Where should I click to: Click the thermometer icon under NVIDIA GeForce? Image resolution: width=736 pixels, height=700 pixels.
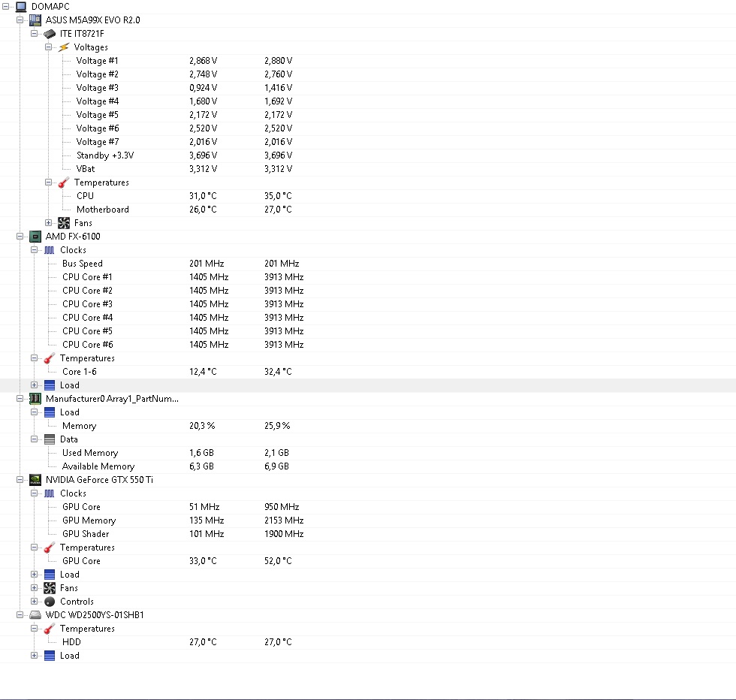(x=50, y=548)
